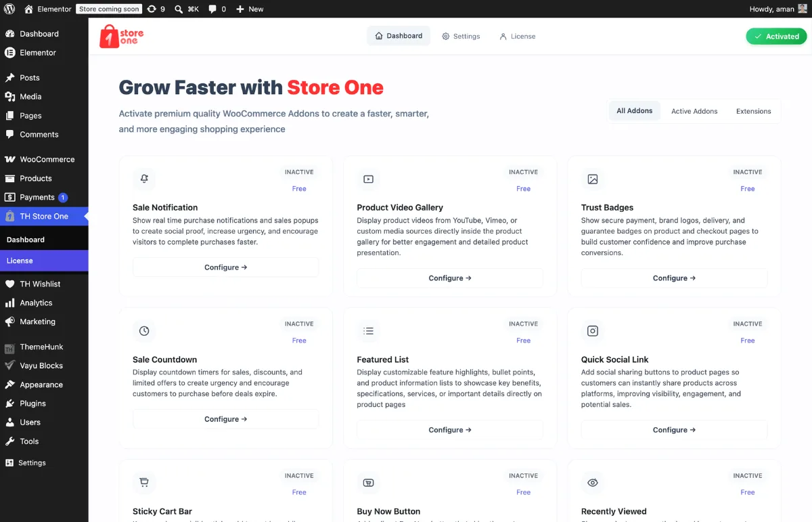Click the Store coming soon badge
The image size is (812, 522).
point(109,9)
